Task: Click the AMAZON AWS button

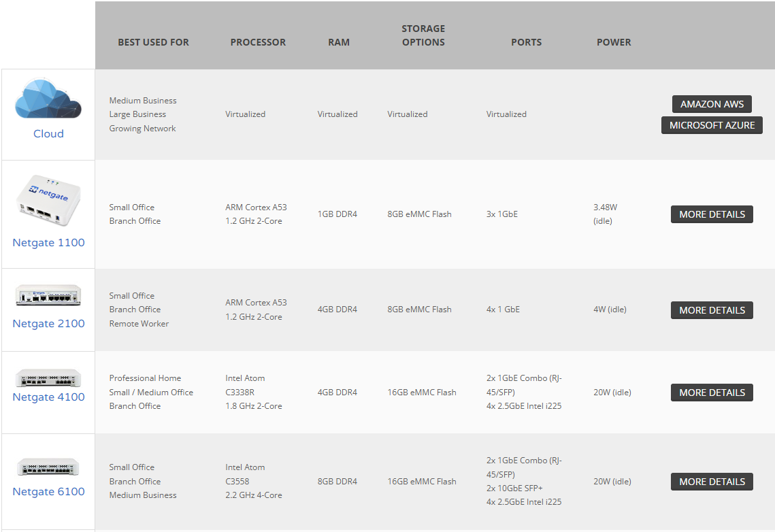Action: tap(712, 104)
